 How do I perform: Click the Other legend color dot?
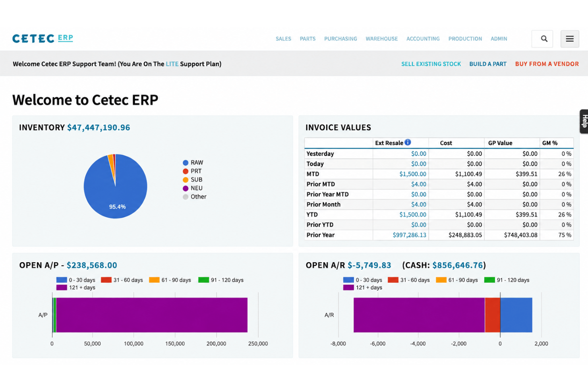pos(186,197)
